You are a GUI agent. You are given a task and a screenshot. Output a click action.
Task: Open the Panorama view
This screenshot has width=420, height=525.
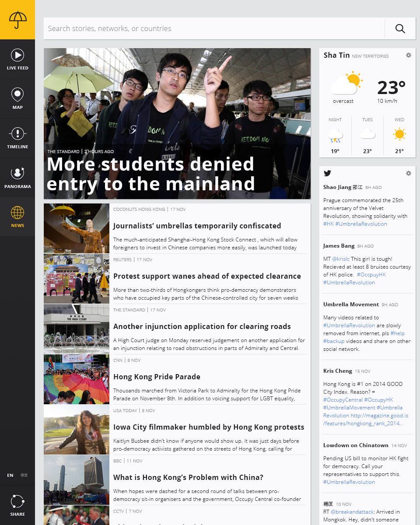pyautogui.click(x=17, y=178)
